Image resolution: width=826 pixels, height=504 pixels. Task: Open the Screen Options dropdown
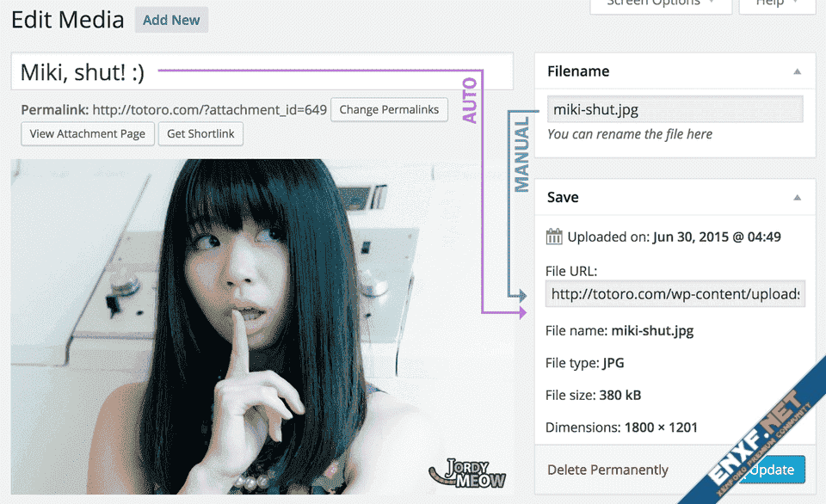point(660,4)
